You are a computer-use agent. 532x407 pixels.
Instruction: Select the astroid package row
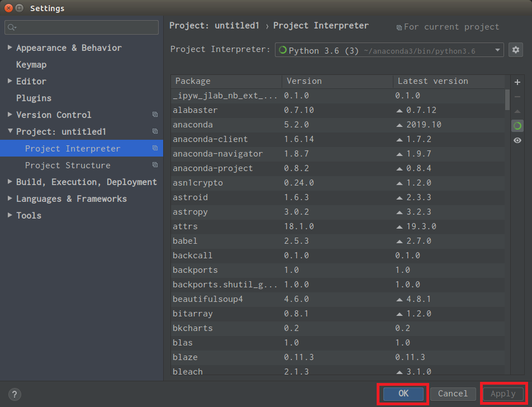pyautogui.click(x=338, y=197)
